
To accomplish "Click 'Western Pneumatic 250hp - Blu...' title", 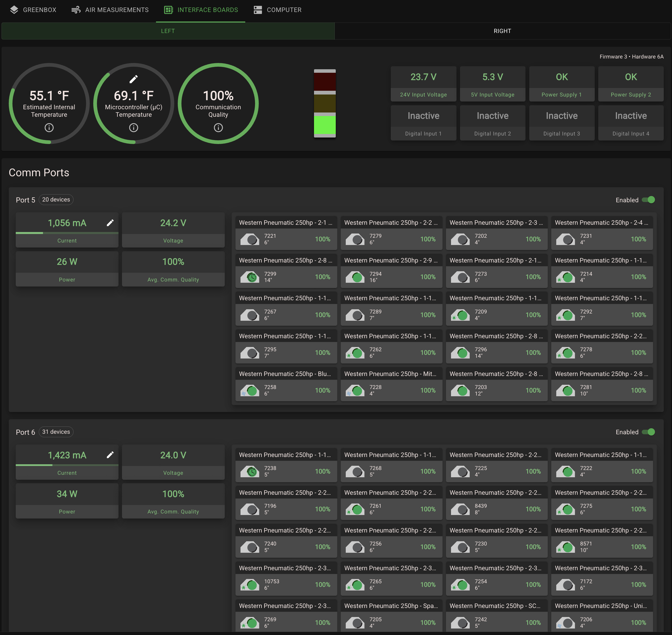I will pos(285,374).
